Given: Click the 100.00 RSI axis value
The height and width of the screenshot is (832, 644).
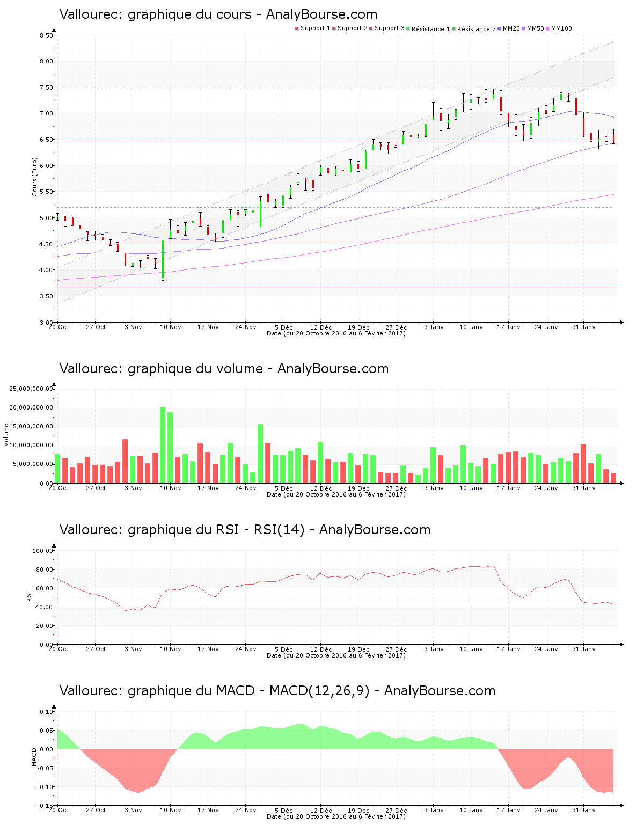Looking at the screenshot, I should [x=43, y=551].
